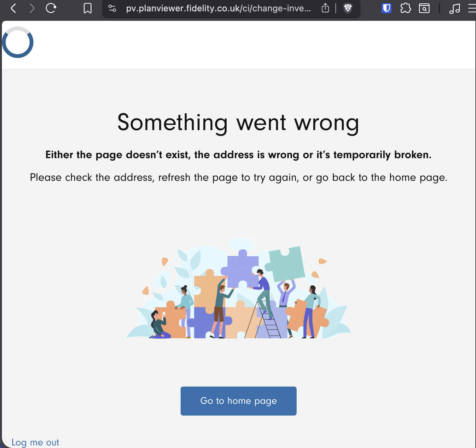The width and height of the screenshot is (476, 448).
Task: Open the site settings icon beside the URL
Action: point(112,8)
